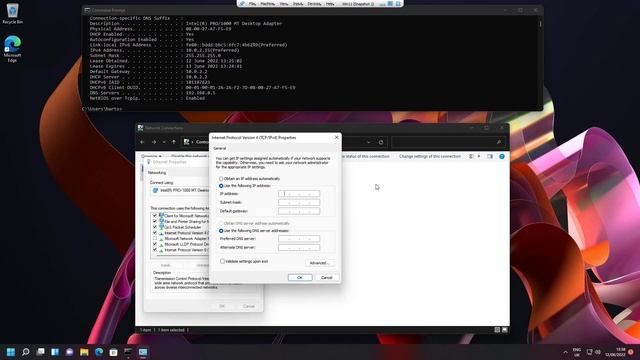The width and height of the screenshot is (640, 360).
Task: Click Cancel in Ethernet Properties window
Action: click(x=249, y=306)
